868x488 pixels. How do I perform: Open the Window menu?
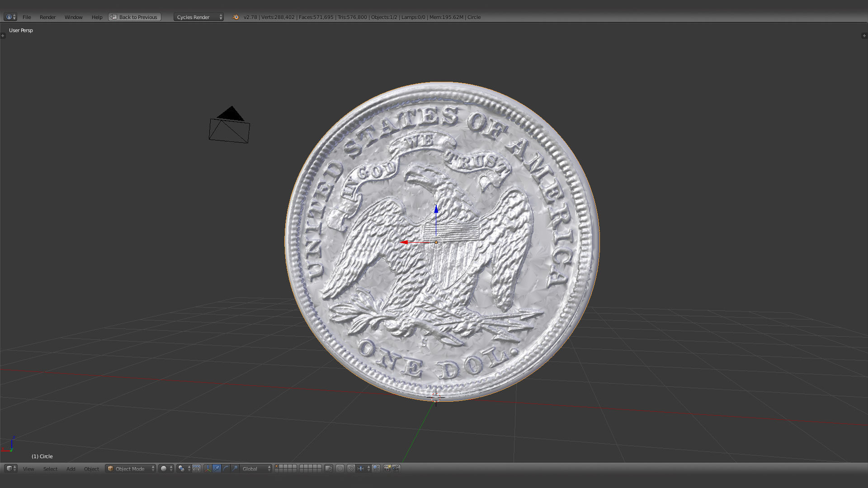pos(73,17)
